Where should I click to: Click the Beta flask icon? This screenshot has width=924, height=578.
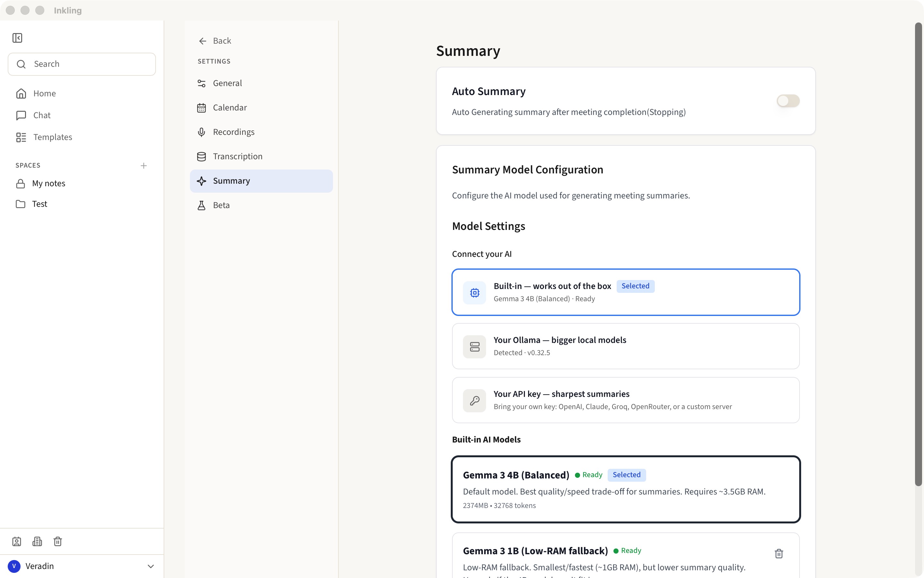(x=201, y=205)
